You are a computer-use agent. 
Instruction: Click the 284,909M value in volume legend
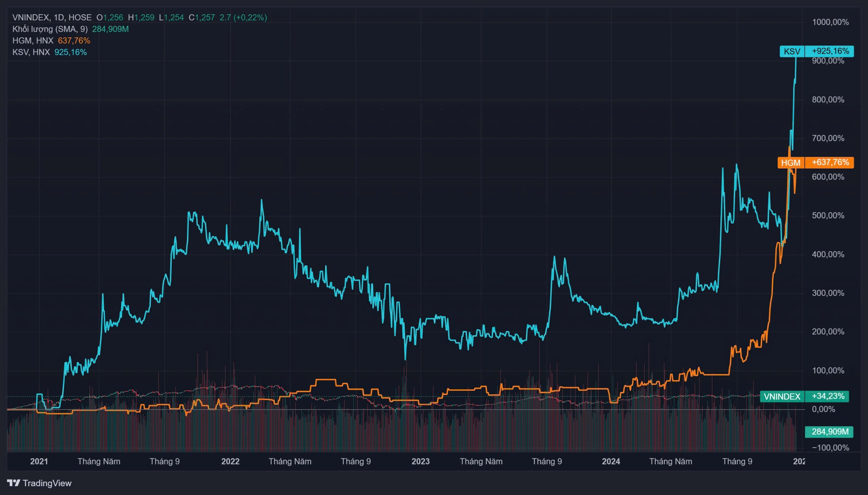(111, 29)
